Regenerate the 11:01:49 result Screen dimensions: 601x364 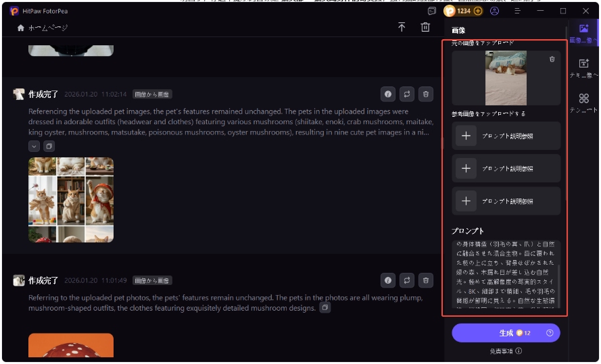pyautogui.click(x=406, y=280)
